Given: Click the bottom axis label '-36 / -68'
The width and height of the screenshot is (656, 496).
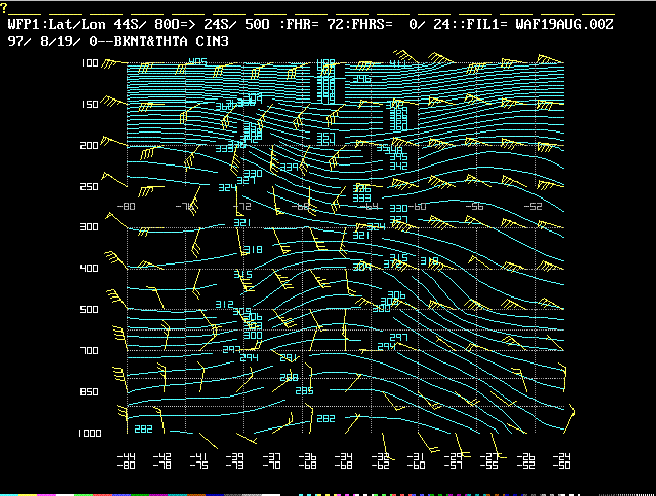Looking at the screenshot, I should click(308, 461).
